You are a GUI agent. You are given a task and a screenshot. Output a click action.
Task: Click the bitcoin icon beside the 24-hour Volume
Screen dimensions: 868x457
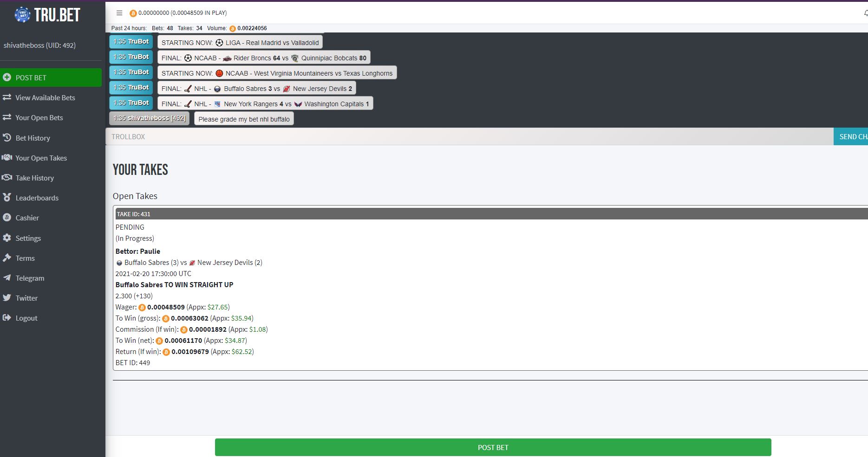pyautogui.click(x=233, y=29)
